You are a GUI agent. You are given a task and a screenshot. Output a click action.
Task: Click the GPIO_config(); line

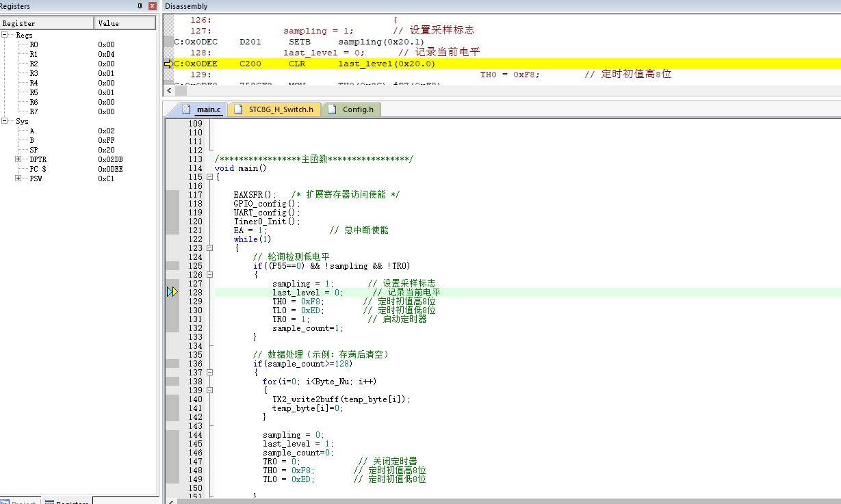click(267, 204)
